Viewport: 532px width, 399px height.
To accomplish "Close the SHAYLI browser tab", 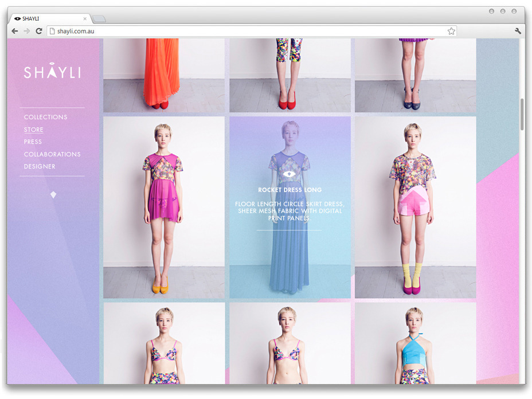I will 85,19.
